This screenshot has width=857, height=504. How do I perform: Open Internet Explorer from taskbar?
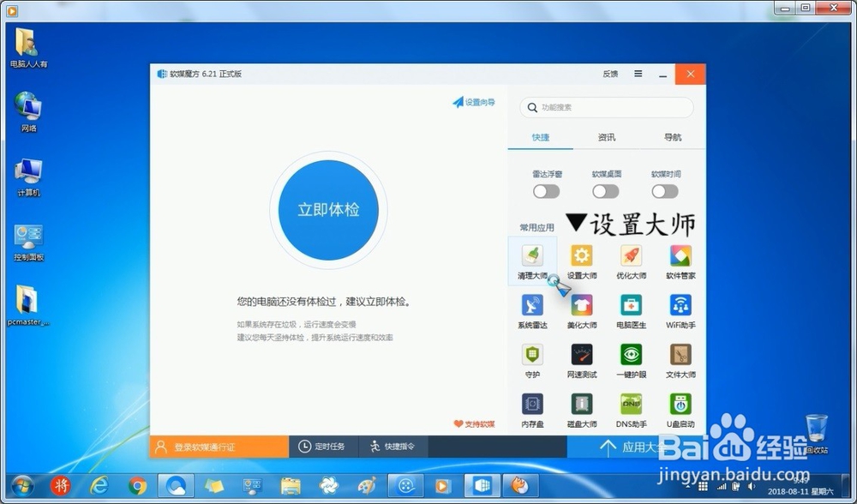pos(99,485)
